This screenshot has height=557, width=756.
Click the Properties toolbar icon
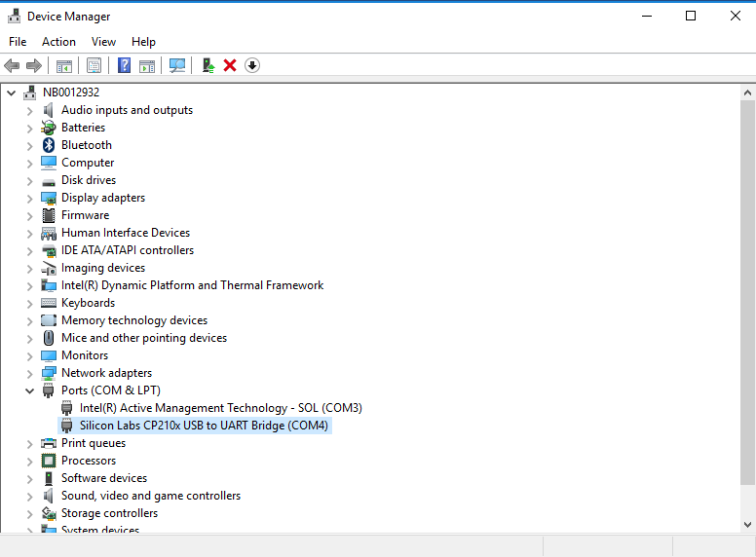click(94, 65)
